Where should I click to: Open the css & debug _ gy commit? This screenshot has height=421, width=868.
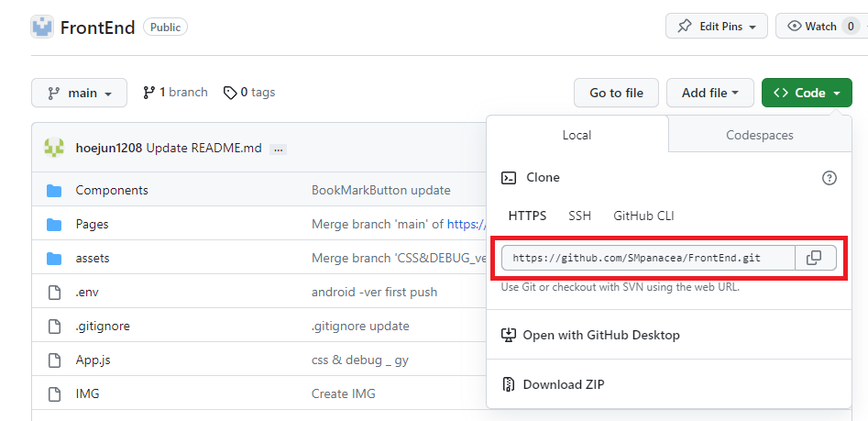[360, 360]
